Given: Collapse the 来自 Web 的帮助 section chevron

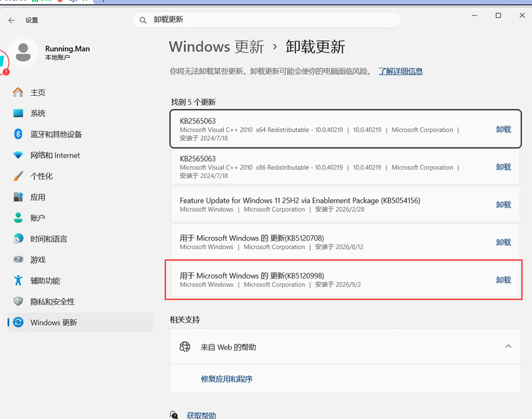Looking at the screenshot, I should (x=508, y=346).
